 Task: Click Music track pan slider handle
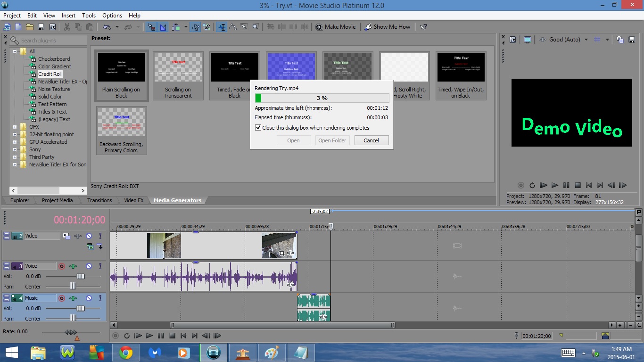pyautogui.click(x=73, y=318)
